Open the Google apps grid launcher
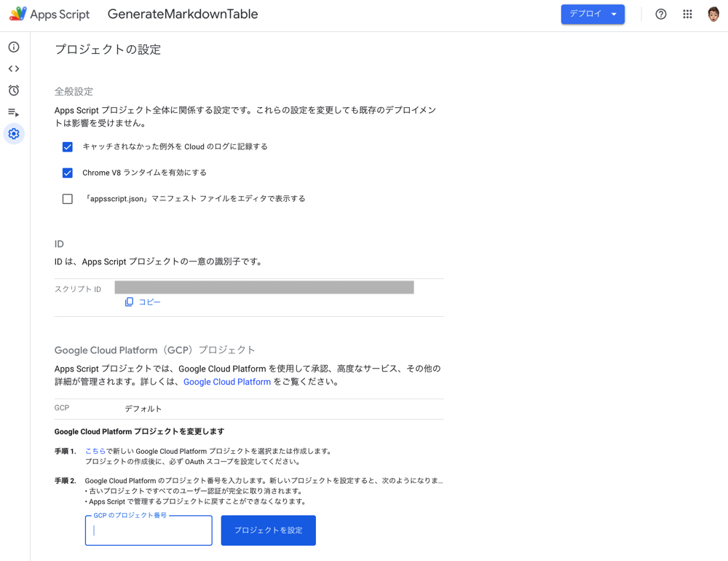This screenshot has height=561, width=728. click(687, 14)
